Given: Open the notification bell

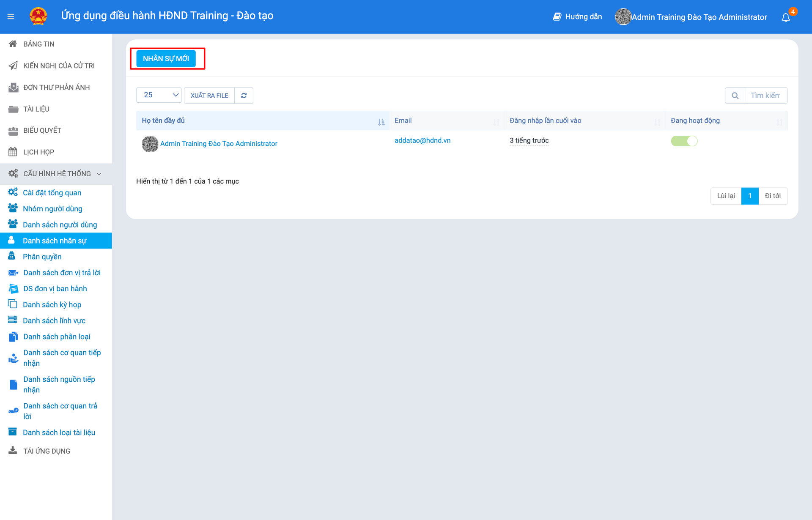Looking at the screenshot, I should coord(785,17).
